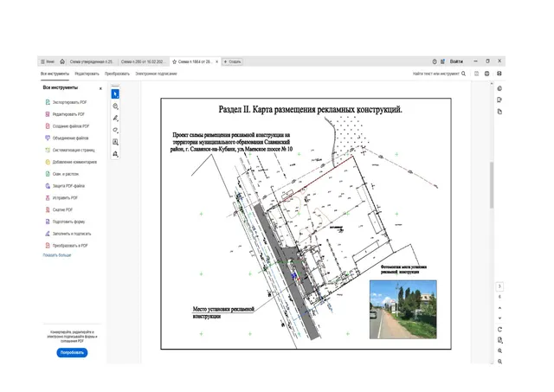
Task: Choose 'Защита PDF-файла' tool
Action: pos(65,186)
